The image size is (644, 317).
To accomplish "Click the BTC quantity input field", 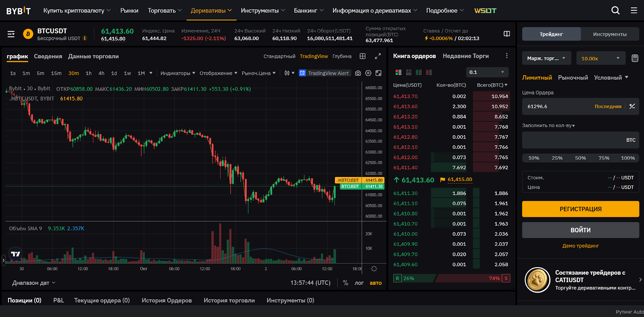I will [x=580, y=140].
